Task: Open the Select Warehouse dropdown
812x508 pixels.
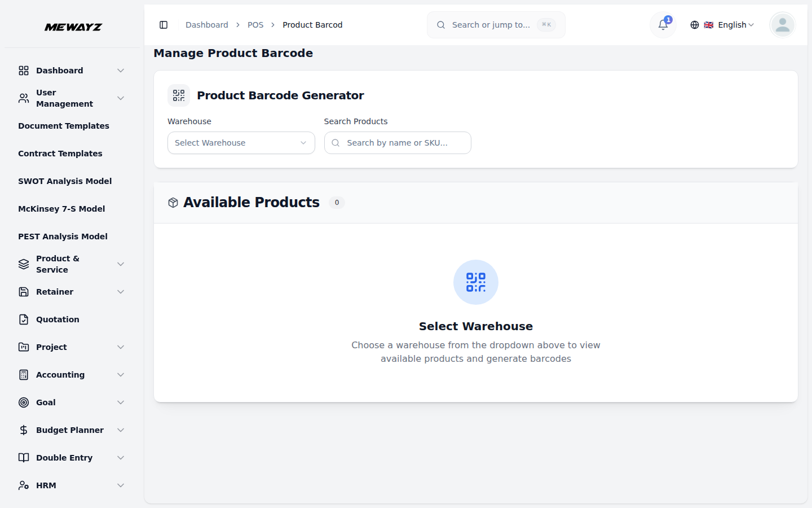Action: point(241,143)
